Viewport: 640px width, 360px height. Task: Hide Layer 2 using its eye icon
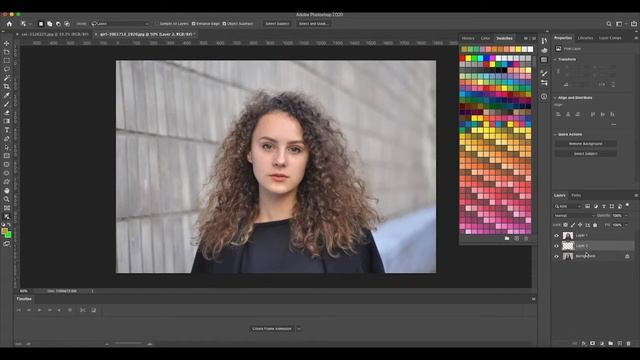[556, 246]
